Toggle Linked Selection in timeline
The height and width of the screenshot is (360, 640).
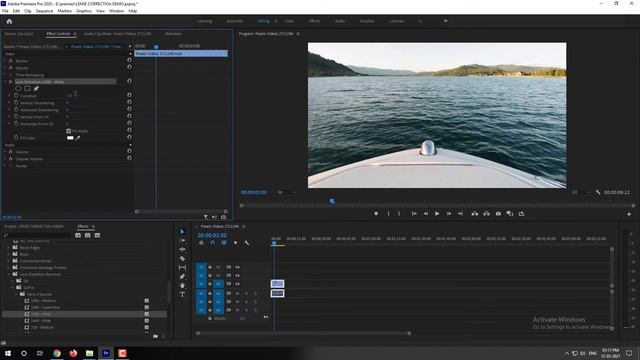pyautogui.click(x=224, y=243)
